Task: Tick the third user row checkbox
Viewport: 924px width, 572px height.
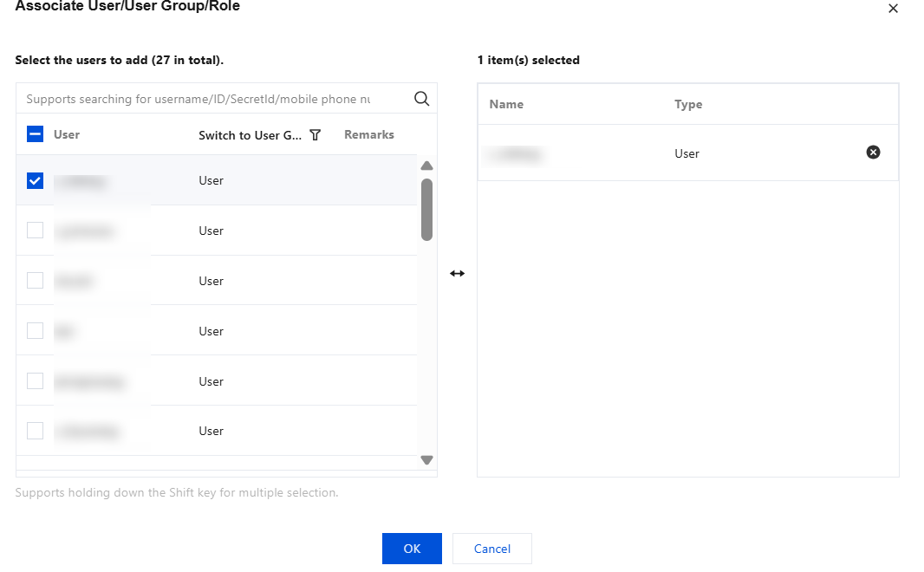Action: click(x=36, y=281)
